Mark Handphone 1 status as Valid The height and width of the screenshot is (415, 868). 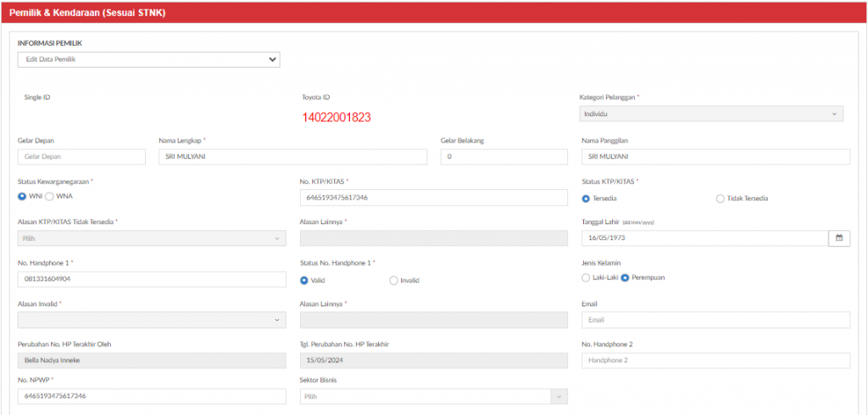(x=304, y=280)
